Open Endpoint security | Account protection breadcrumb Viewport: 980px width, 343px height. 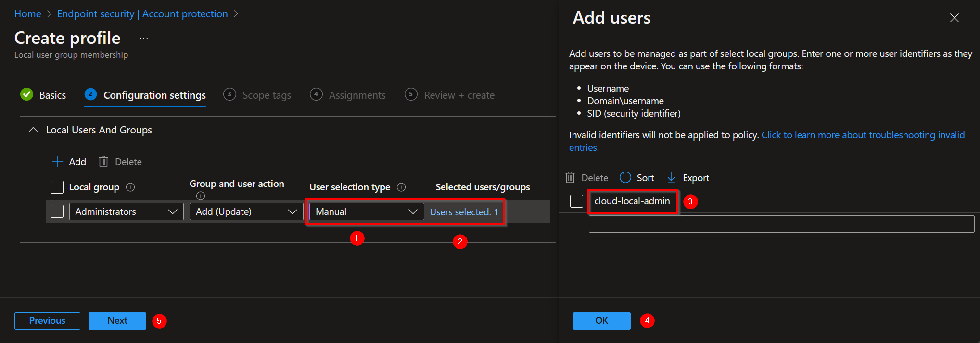[x=142, y=14]
